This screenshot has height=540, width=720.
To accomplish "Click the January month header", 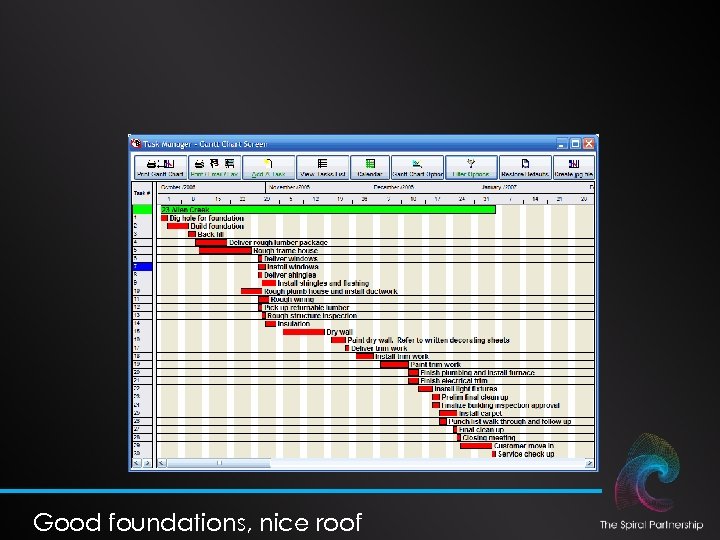I will pyautogui.click(x=499, y=187).
